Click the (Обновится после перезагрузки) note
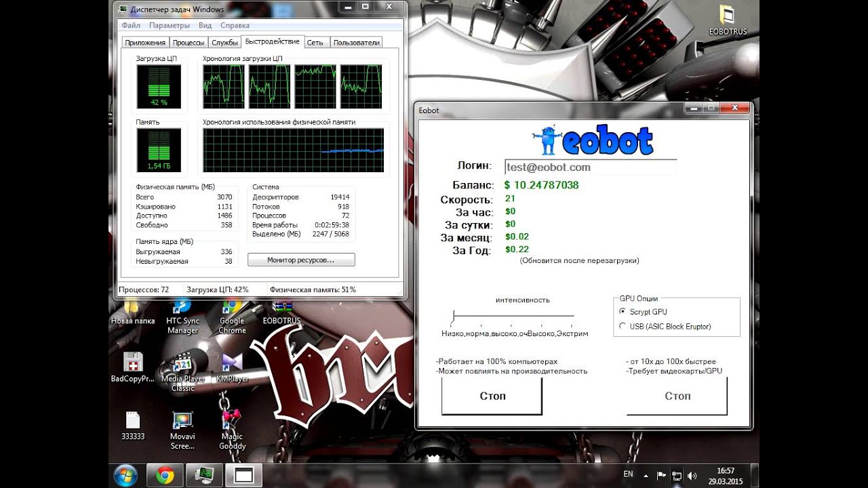This screenshot has width=868, height=488. coord(579,260)
